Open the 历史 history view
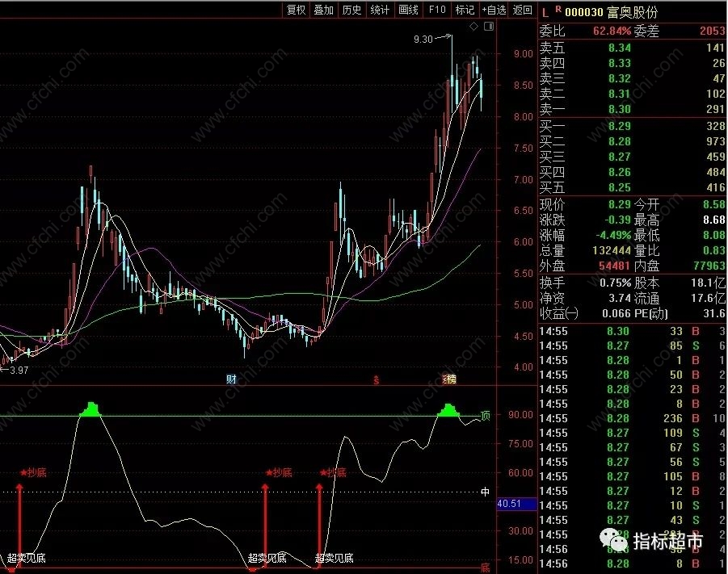This screenshot has height=574, width=728. pos(351,10)
